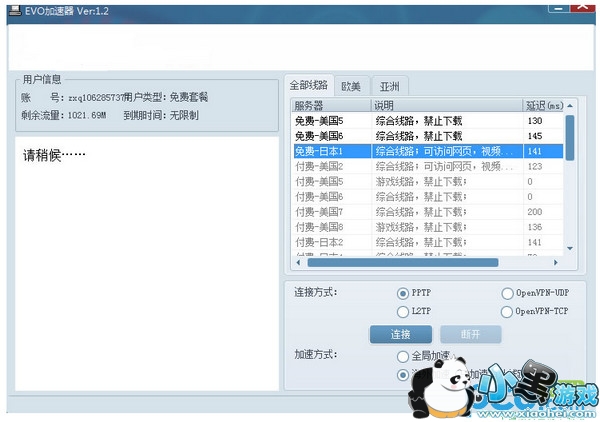
Task: Select server row 付费-美国8
Action: [428, 227]
